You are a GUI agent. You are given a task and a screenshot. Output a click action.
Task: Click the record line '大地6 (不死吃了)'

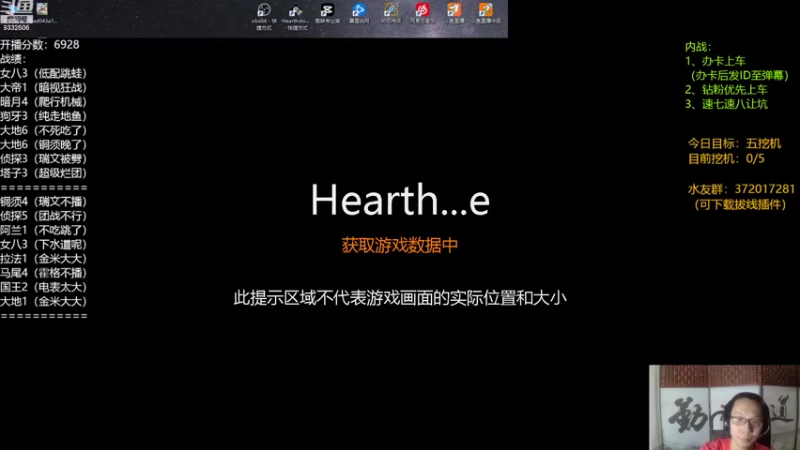tap(43, 131)
